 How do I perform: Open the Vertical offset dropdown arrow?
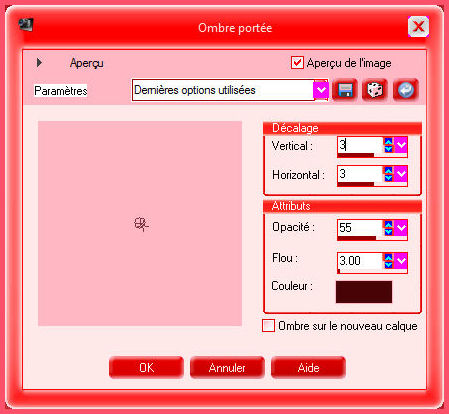pos(401,145)
